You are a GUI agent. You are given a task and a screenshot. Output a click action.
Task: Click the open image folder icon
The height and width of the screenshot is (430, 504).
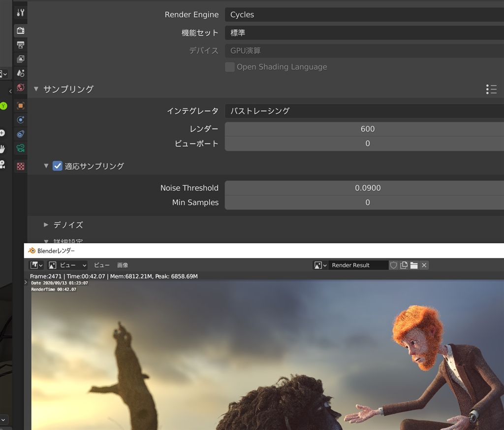click(414, 265)
